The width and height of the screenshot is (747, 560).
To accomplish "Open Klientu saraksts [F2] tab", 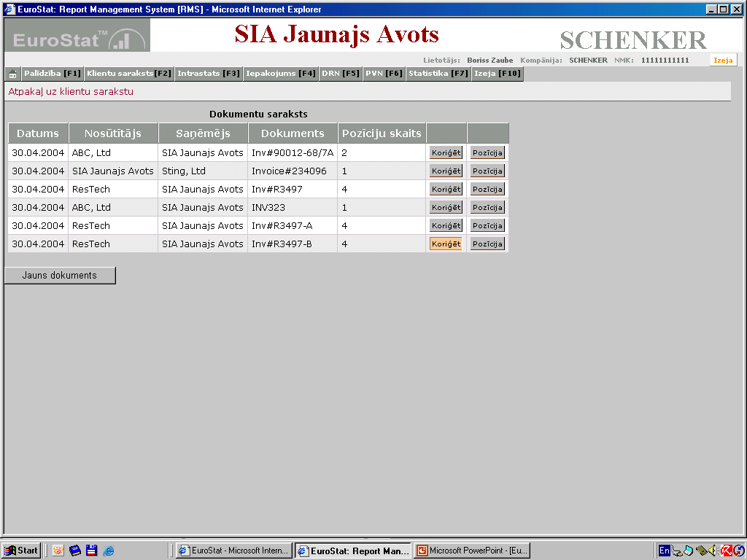I will coord(128,74).
